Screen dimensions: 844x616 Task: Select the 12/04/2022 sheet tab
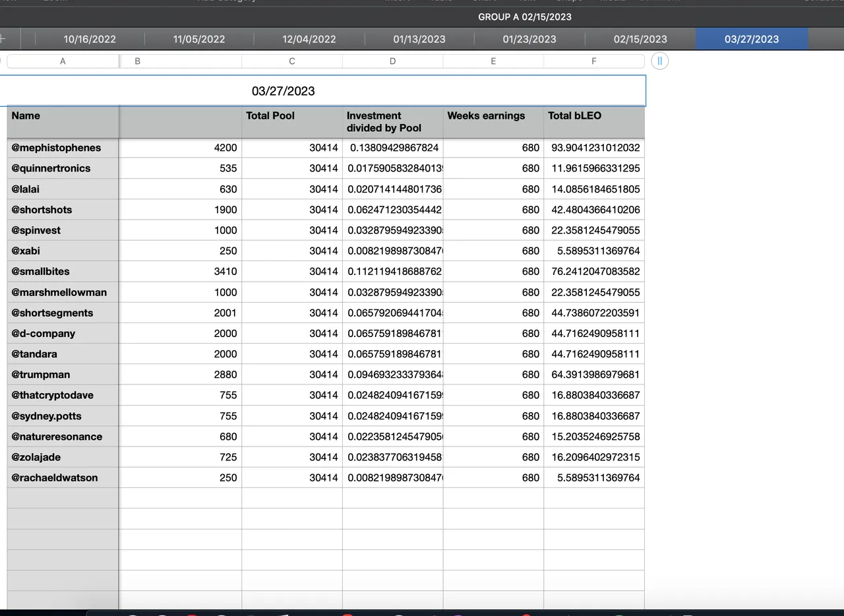point(309,39)
